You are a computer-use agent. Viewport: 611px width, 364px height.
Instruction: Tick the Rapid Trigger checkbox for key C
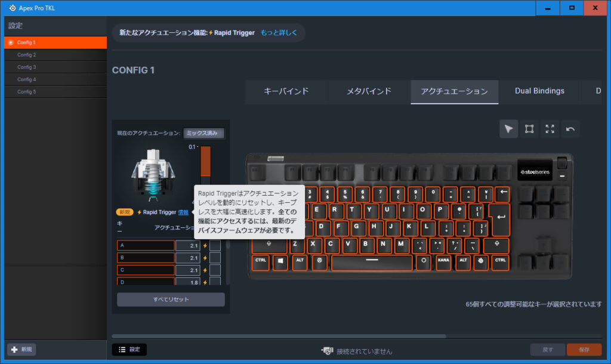pyautogui.click(x=215, y=270)
